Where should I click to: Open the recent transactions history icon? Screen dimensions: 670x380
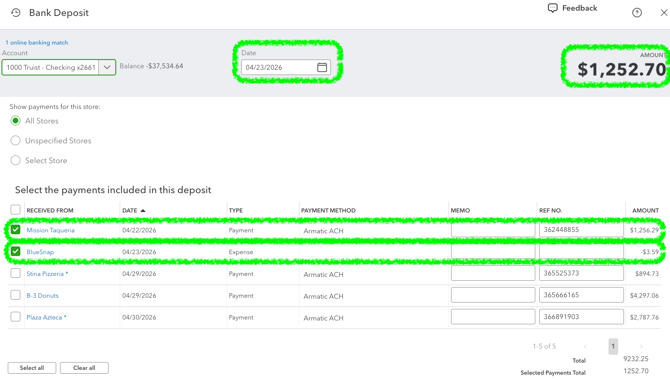coord(16,13)
